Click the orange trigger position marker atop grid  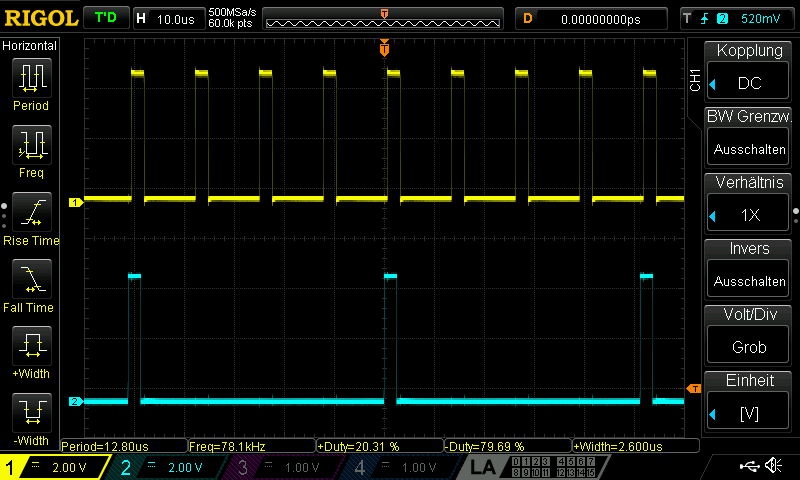(x=384, y=48)
